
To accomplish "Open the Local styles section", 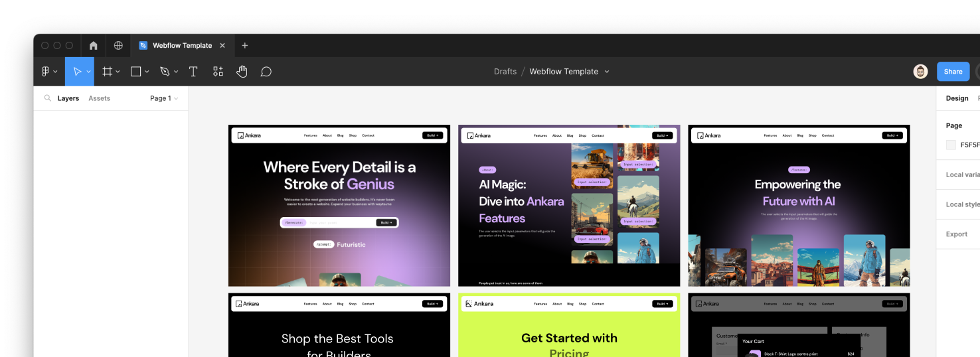I will click(x=963, y=204).
